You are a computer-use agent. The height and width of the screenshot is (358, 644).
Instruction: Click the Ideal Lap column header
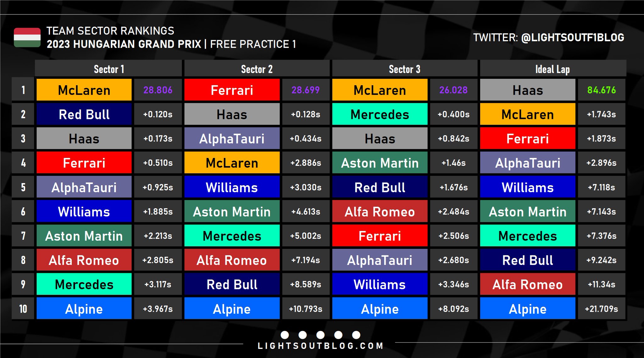[x=552, y=69]
